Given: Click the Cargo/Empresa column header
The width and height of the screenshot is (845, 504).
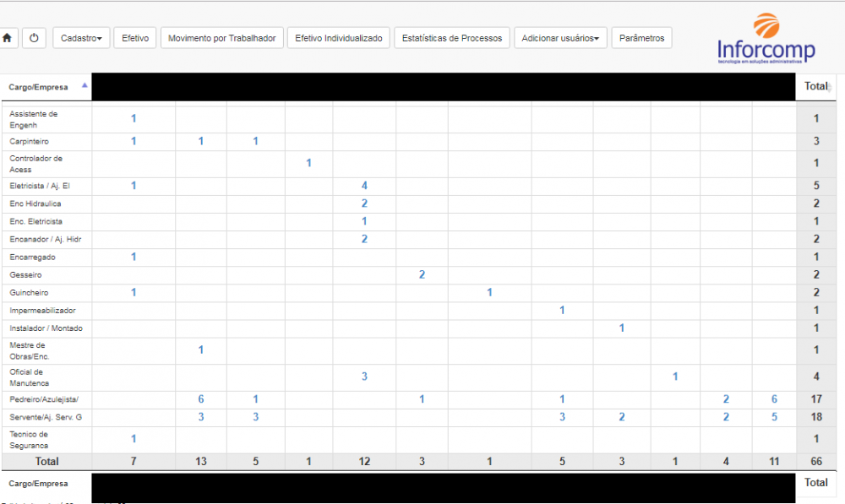Looking at the screenshot, I should pos(39,87).
